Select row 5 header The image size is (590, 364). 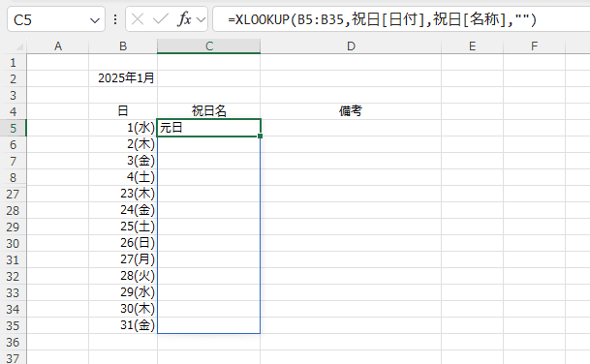click(x=14, y=128)
